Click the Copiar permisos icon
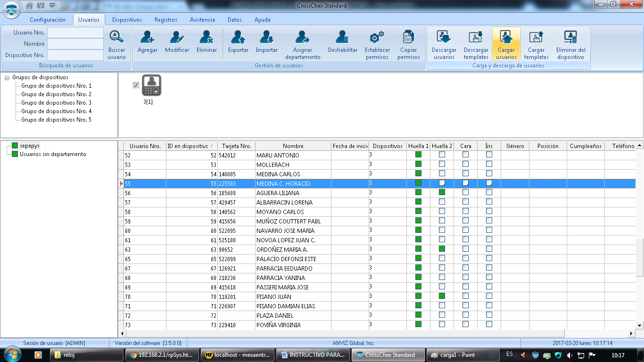This screenshot has width=644, height=362. pos(408,37)
